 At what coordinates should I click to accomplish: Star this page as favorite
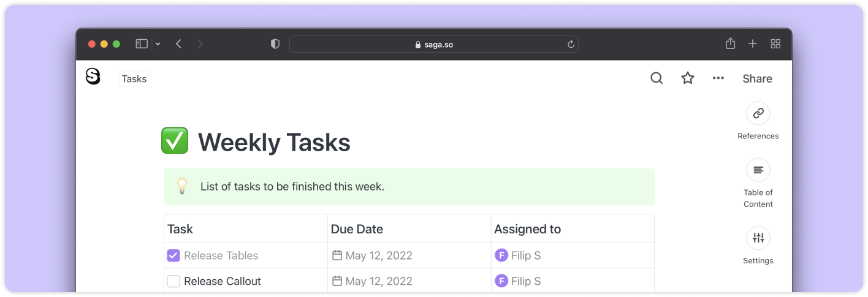coord(688,78)
